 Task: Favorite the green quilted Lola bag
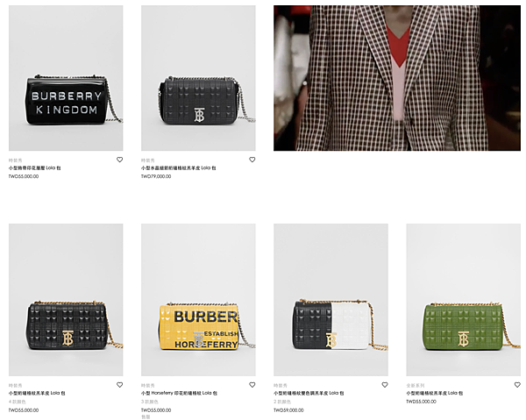tap(517, 385)
